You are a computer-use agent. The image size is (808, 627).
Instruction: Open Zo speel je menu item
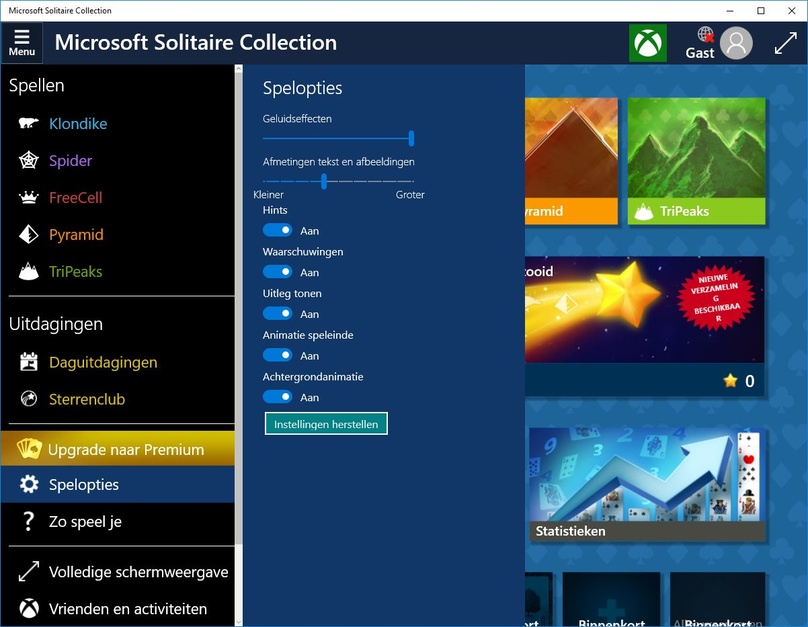117,521
